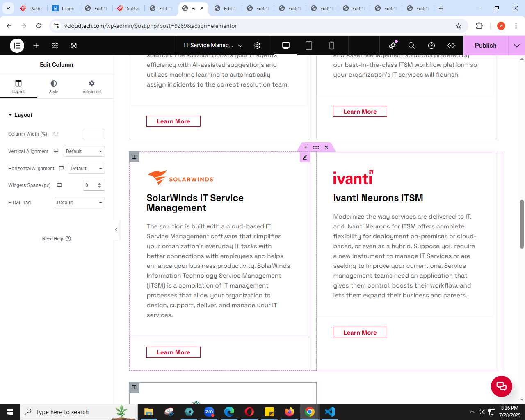Select the Ivanti Neurons ITSM heading

(378, 198)
